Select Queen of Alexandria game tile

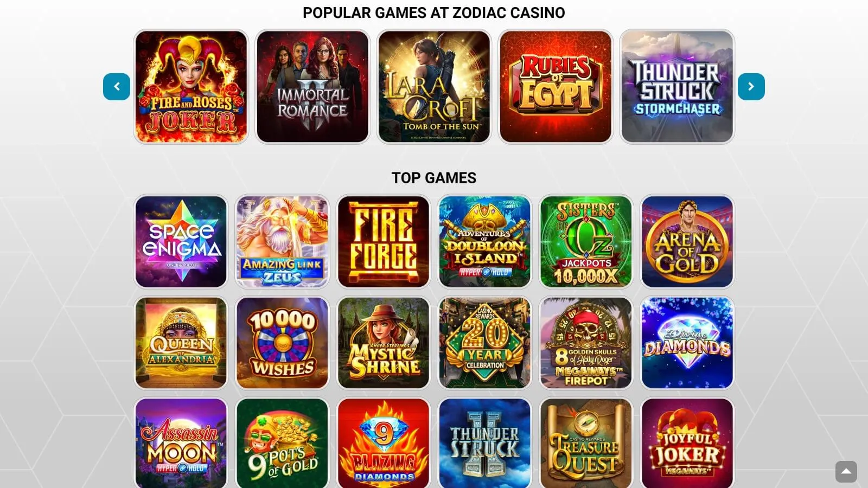coord(181,343)
